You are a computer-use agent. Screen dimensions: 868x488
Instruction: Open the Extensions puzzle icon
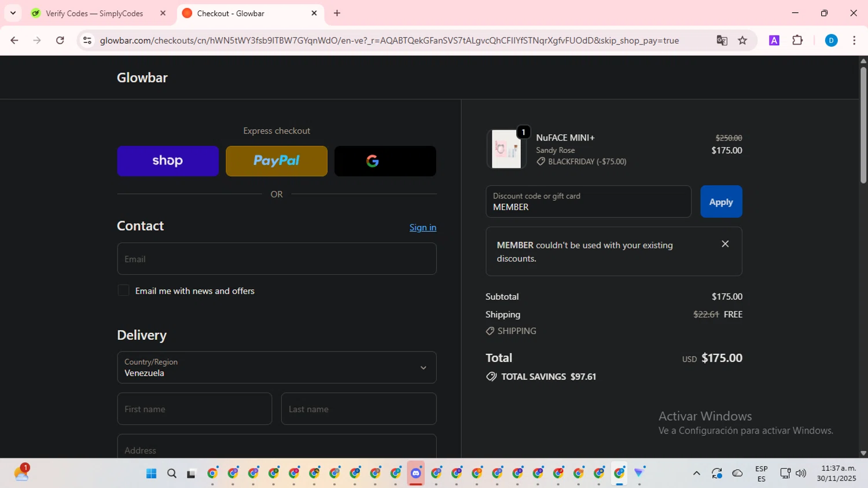pyautogui.click(x=797, y=41)
